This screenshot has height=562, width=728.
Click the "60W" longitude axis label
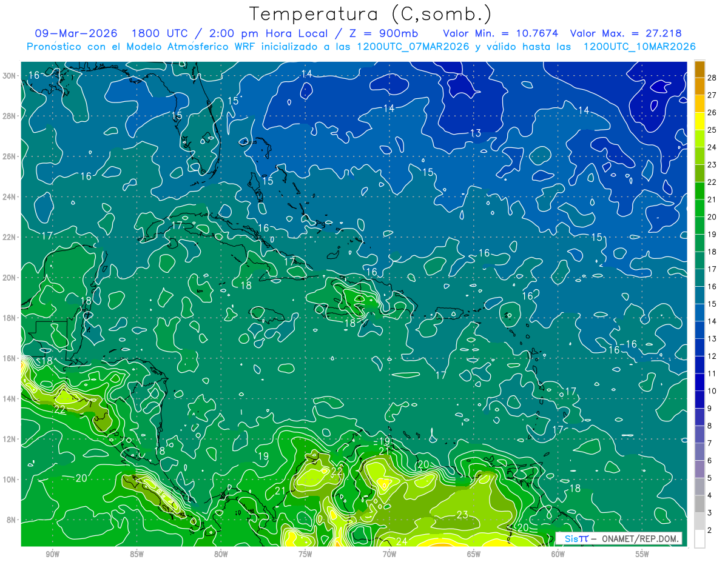[558, 554]
